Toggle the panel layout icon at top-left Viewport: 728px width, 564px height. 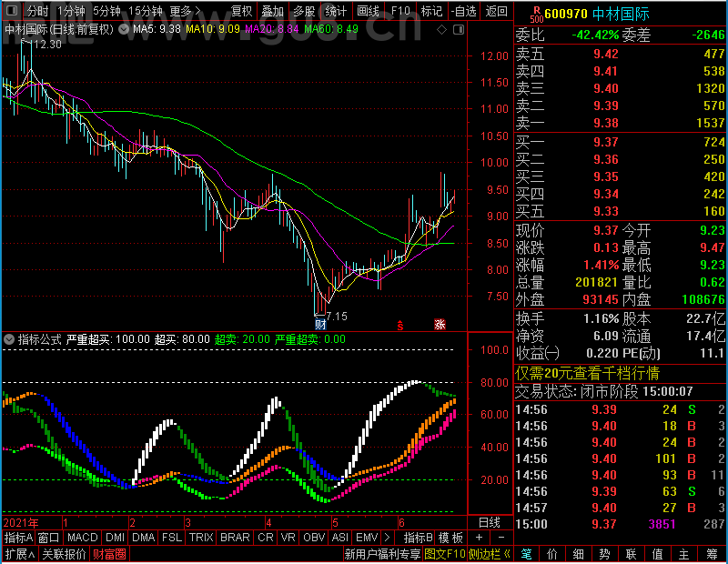[x=12, y=10]
